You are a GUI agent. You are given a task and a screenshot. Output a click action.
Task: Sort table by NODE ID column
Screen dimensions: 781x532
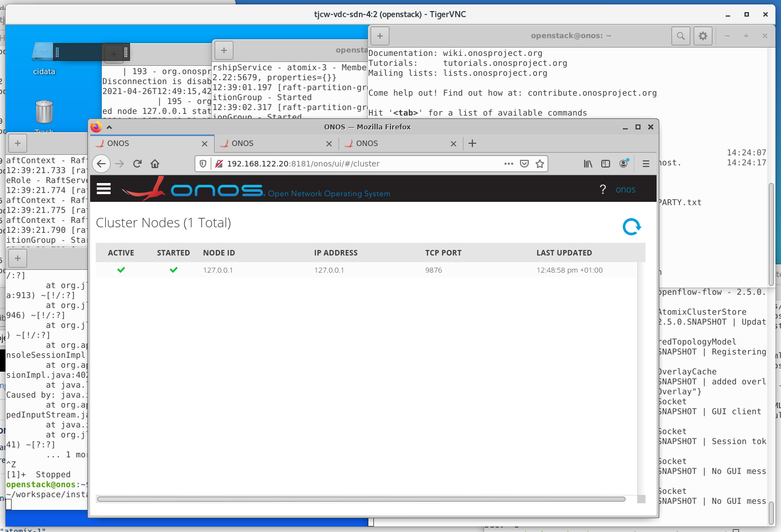coord(219,253)
